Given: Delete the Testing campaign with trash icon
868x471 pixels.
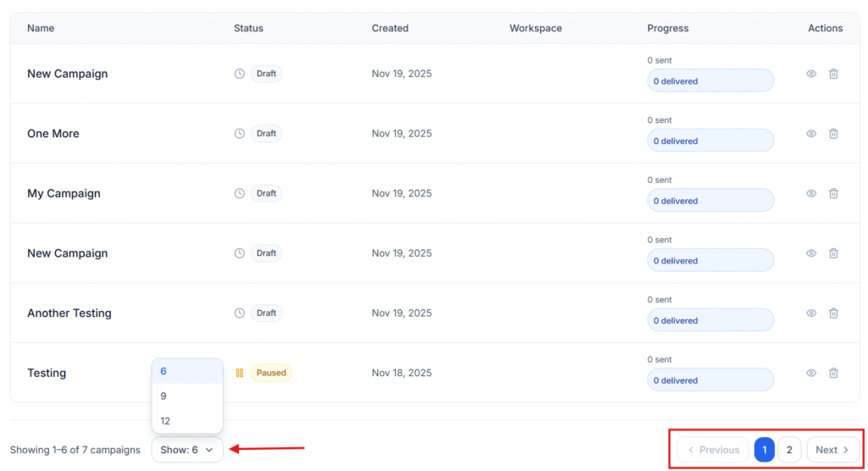Looking at the screenshot, I should coord(833,373).
